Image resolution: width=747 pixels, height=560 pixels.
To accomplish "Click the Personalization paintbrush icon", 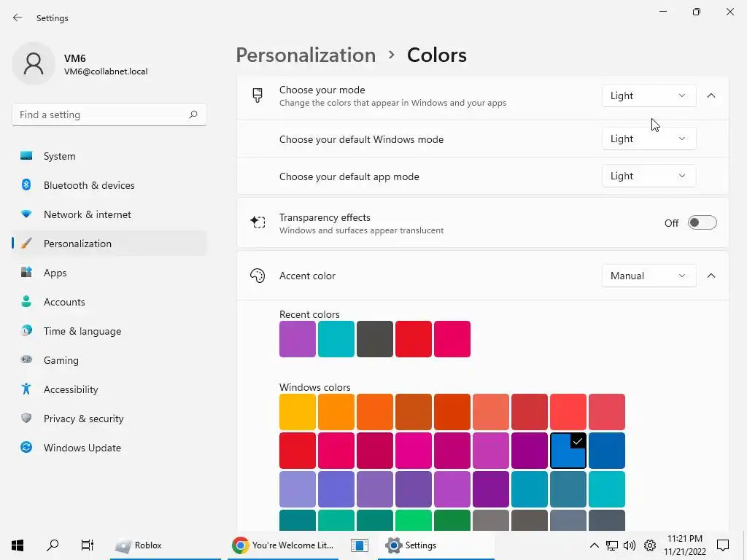I will click(x=26, y=244).
